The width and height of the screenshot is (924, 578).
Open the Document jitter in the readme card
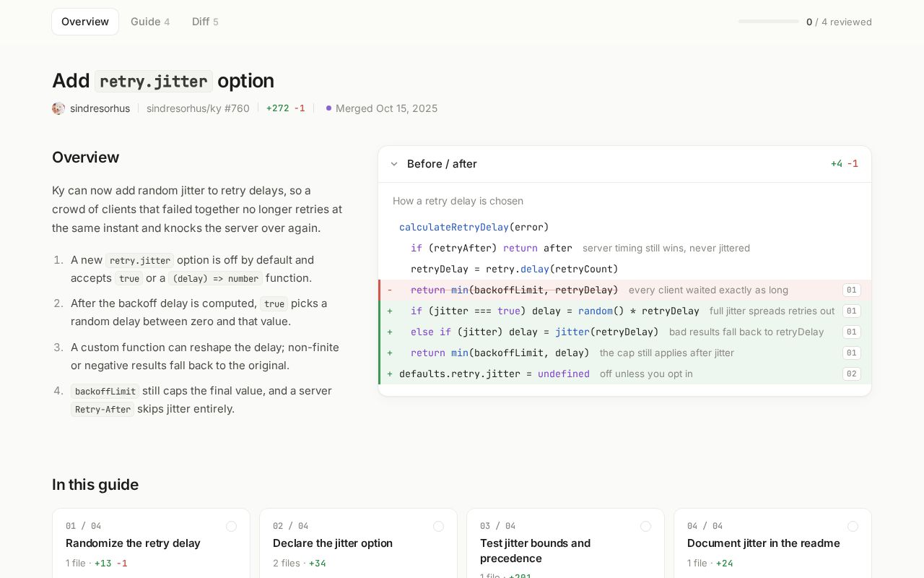[772, 543]
